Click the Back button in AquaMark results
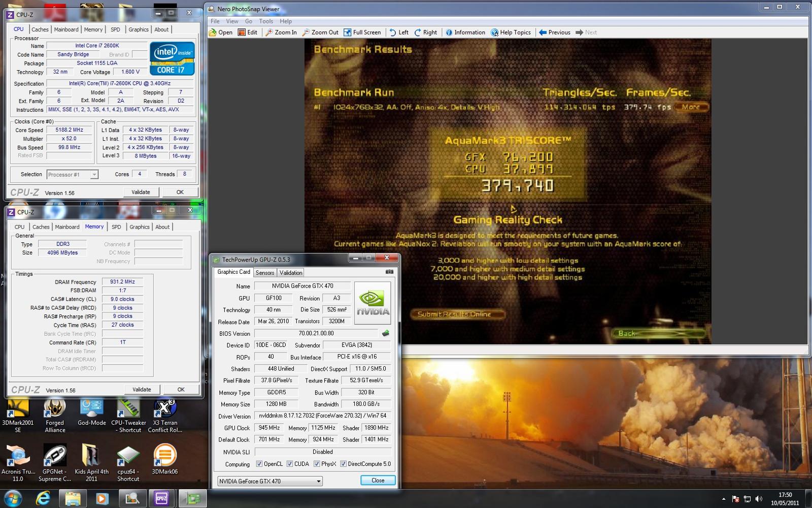This screenshot has width=812, height=508. pyautogui.click(x=659, y=333)
